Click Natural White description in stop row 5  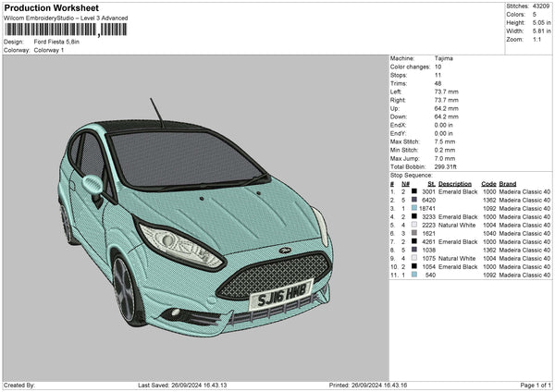pos(457,225)
